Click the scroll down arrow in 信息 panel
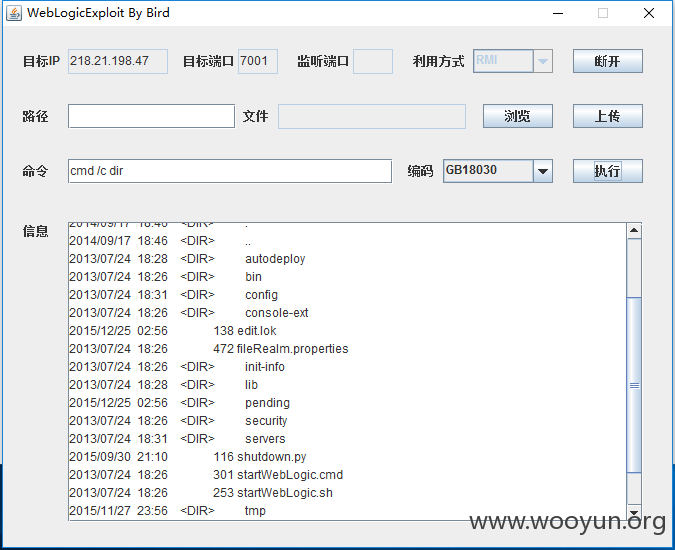The width and height of the screenshot is (675, 550). click(x=634, y=512)
